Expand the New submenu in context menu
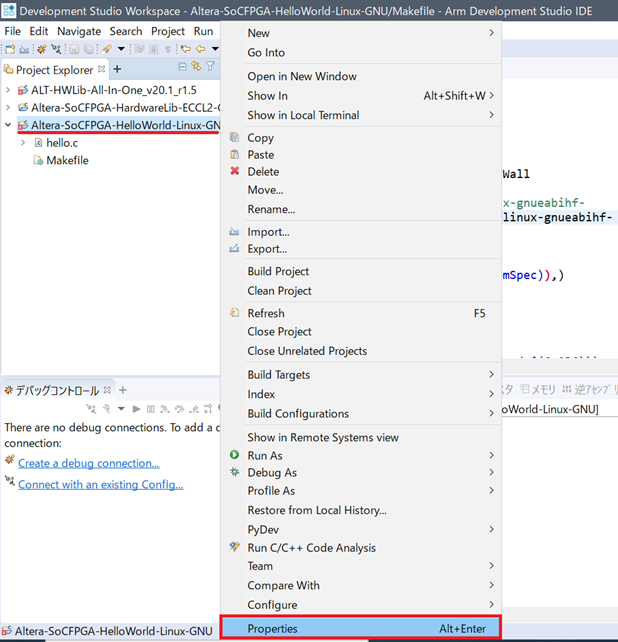618x642 pixels. 360,33
